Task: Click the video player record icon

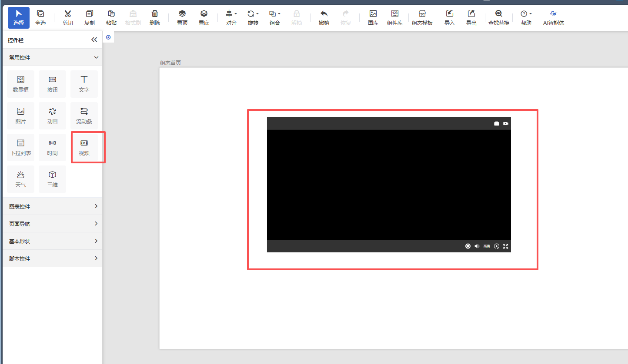Action: click(x=506, y=124)
